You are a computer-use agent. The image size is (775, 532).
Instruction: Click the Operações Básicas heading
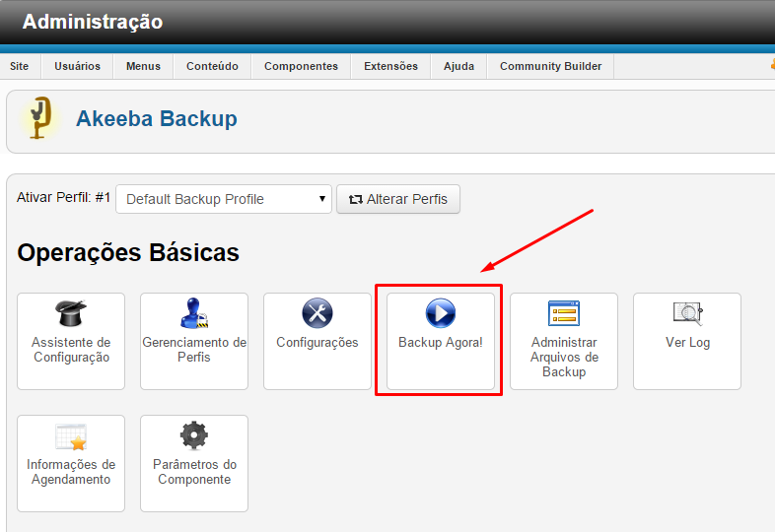coord(128,252)
